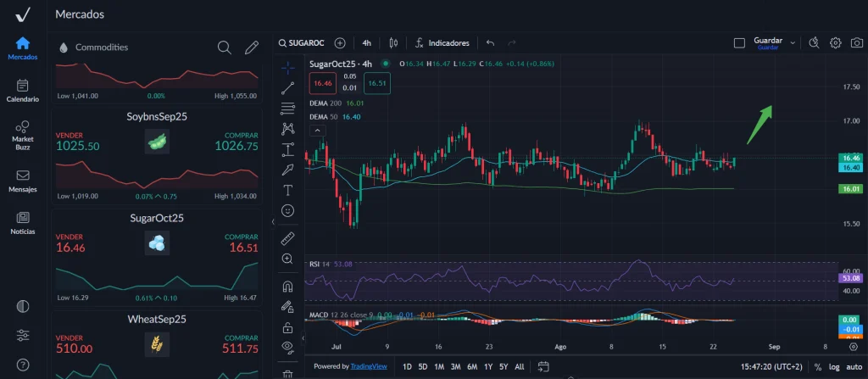Select the text annotation tool
This screenshot has height=379, width=868.
point(288,189)
